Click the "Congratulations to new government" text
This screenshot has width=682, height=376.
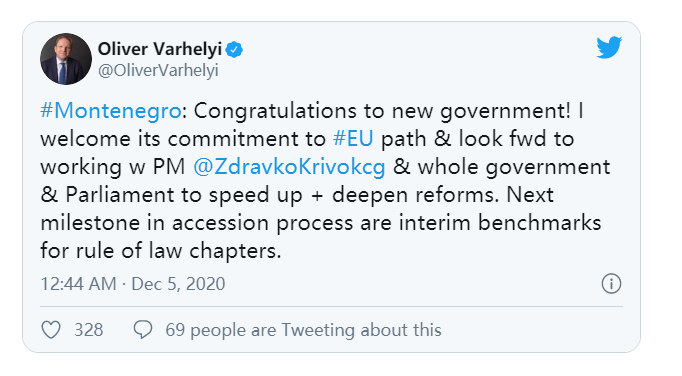[x=381, y=111]
